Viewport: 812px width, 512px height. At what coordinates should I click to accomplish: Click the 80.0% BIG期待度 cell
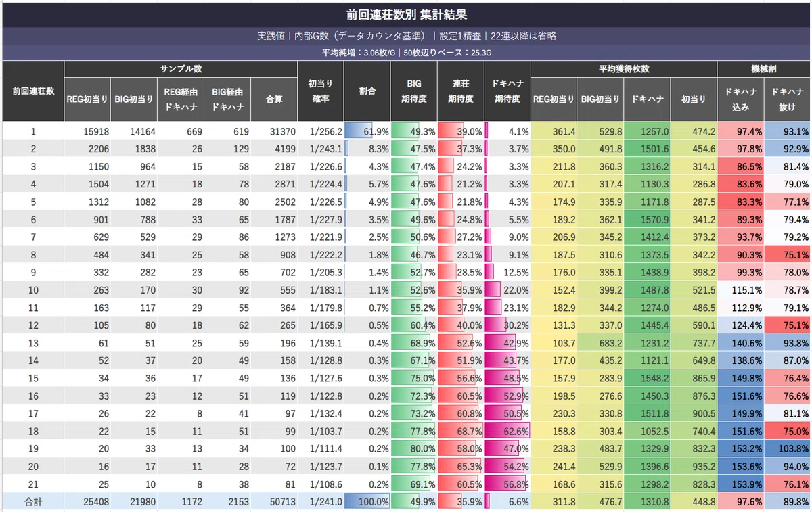[x=414, y=449]
